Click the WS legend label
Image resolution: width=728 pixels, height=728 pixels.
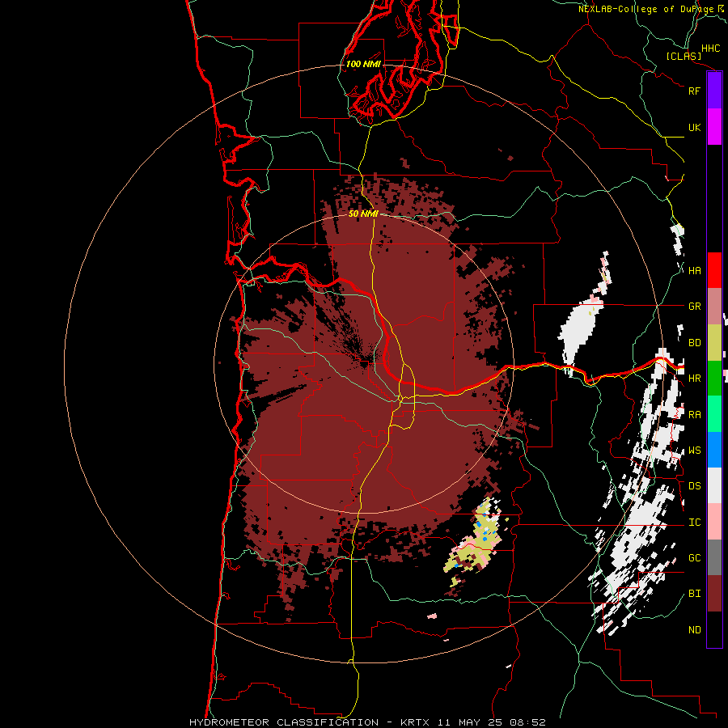(x=694, y=451)
